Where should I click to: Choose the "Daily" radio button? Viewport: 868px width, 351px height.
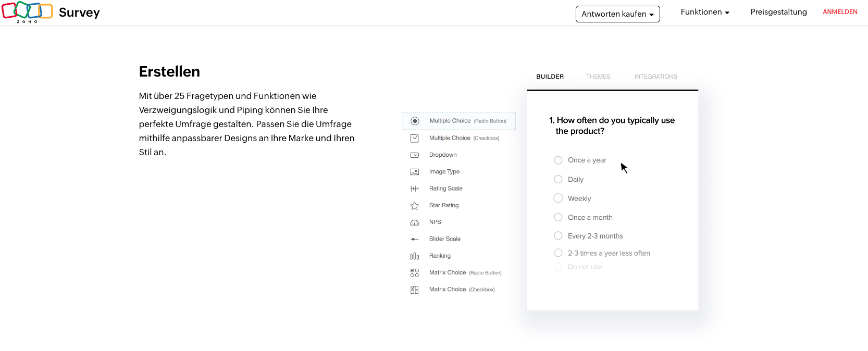(558, 179)
